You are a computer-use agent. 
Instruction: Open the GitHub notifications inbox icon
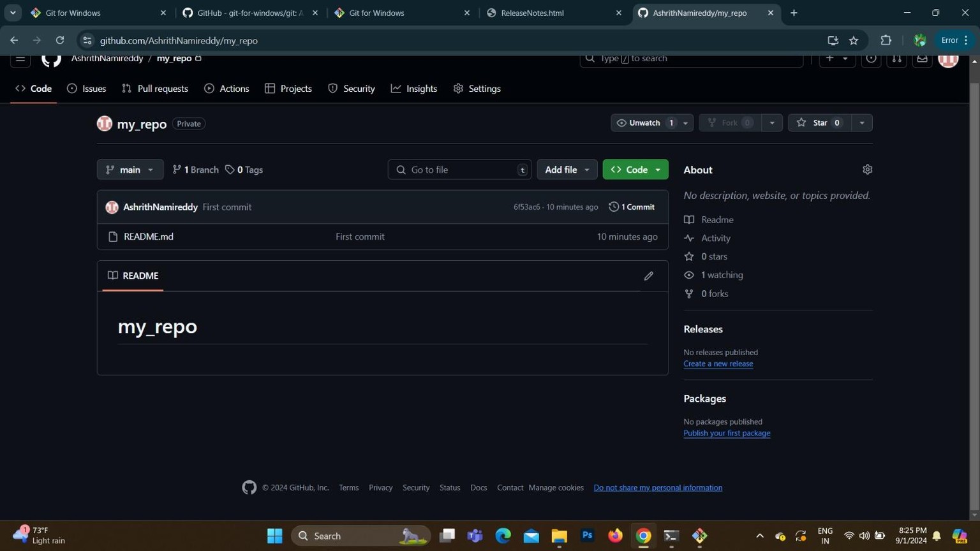tap(922, 59)
